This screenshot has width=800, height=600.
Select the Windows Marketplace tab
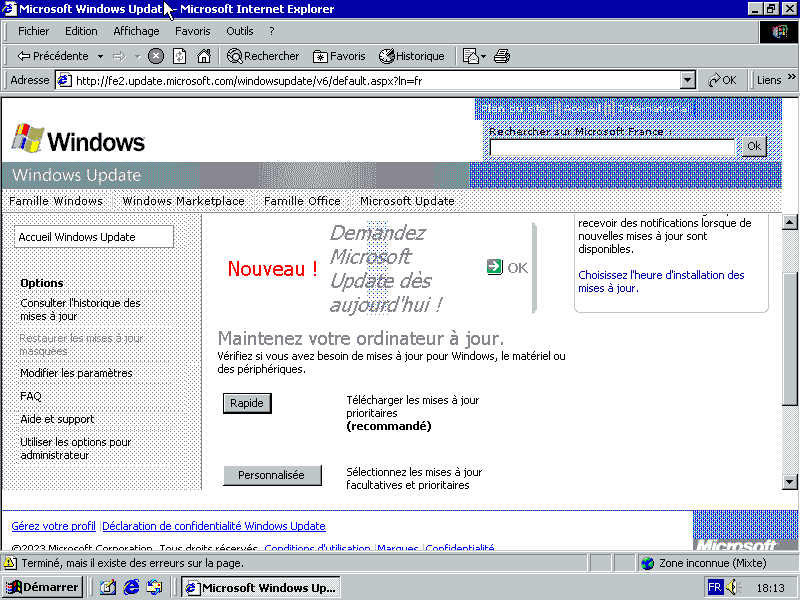(x=184, y=201)
